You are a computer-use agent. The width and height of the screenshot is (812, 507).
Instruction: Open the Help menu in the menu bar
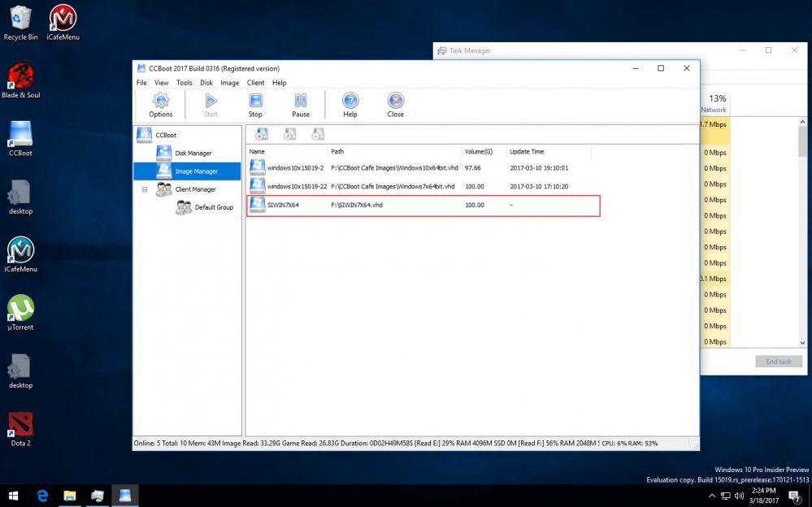pyautogui.click(x=279, y=82)
